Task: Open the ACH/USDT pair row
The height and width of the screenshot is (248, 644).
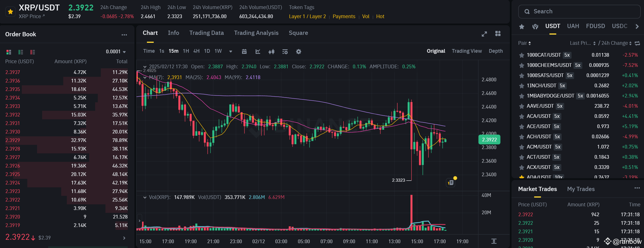Action: point(578,137)
